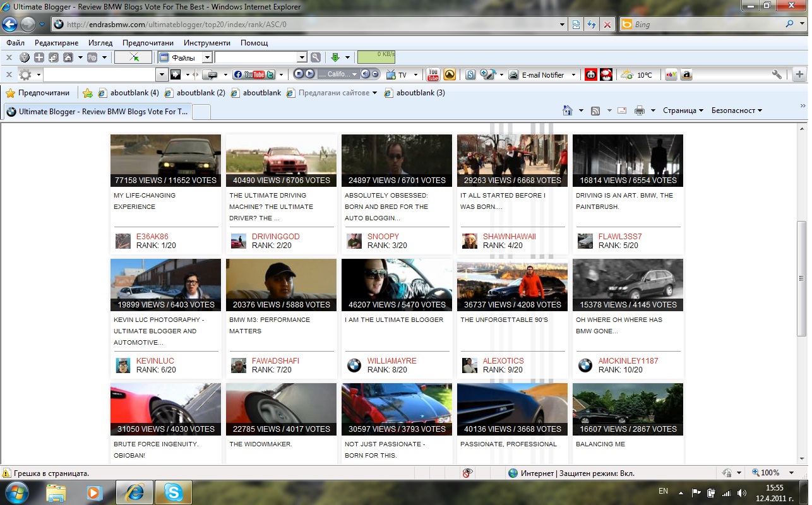Screen dimensions: 812x505
Task: Click the YouTube icon in the toolbar
Action: tap(433, 74)
